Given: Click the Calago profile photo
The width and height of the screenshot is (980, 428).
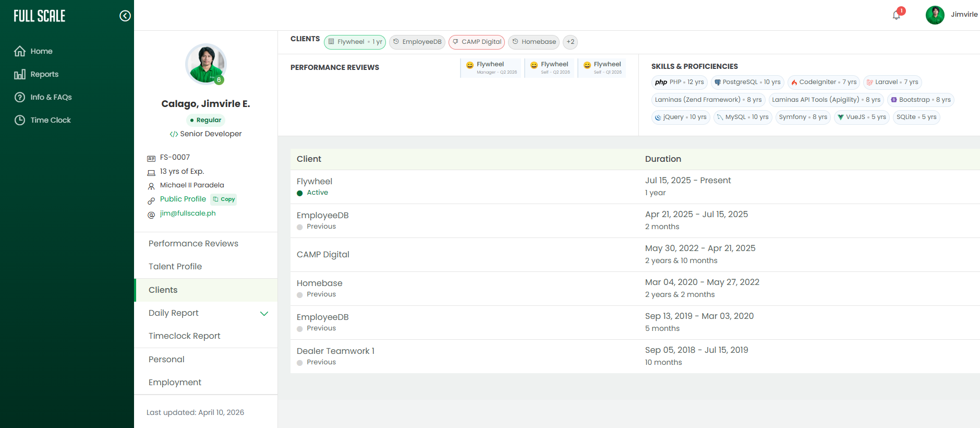Looking at the screenshot, I should (206, 64).
